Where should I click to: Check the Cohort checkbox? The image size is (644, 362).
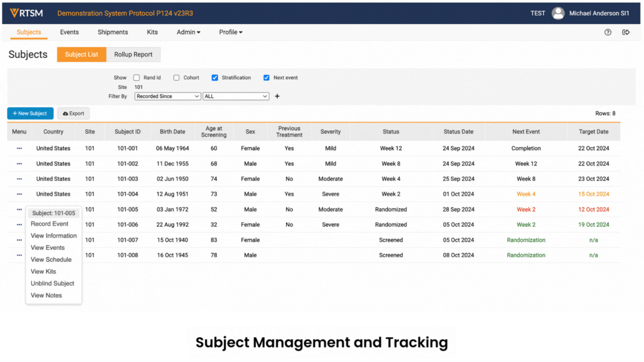pos(177,78)
